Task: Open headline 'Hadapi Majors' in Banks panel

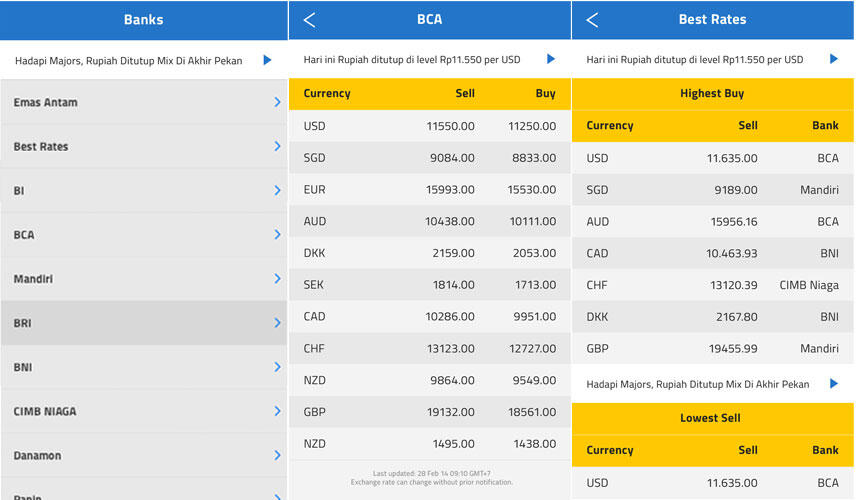Action: point(128,61)
